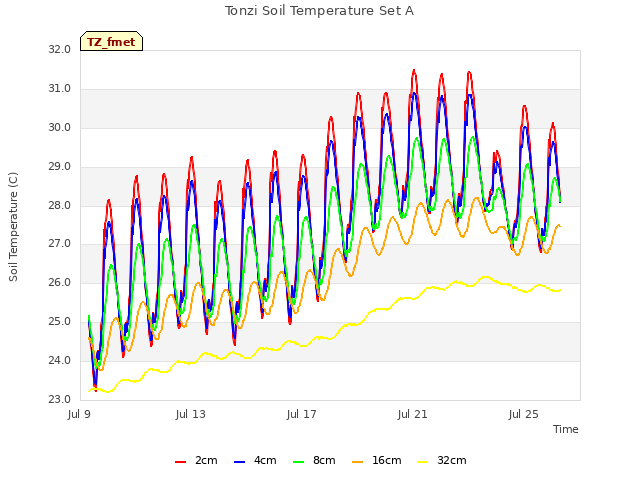Screen dimensions: 640x480
Task: Click the 'Time' axis label
Action: pyautogui.click(x=566, y=429)
